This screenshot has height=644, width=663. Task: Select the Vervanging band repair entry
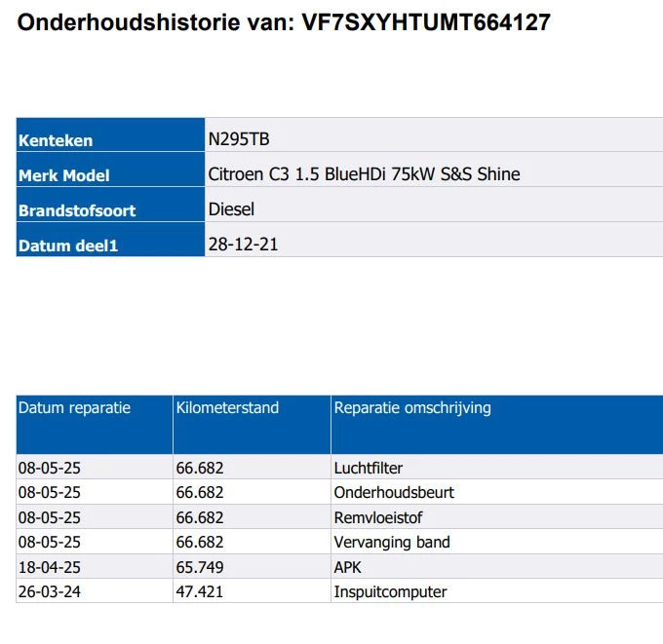tap(392, 543)
